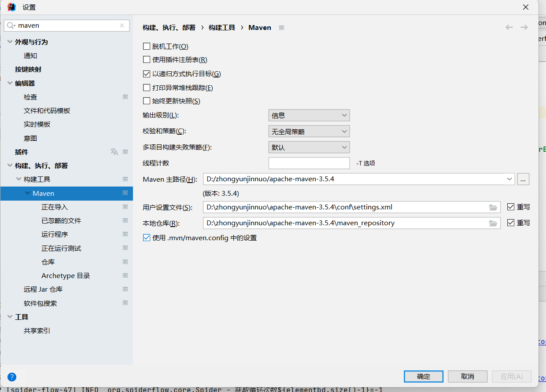
Task: Click project icon on Archetype 目录 row
Action: click(125, 275)
